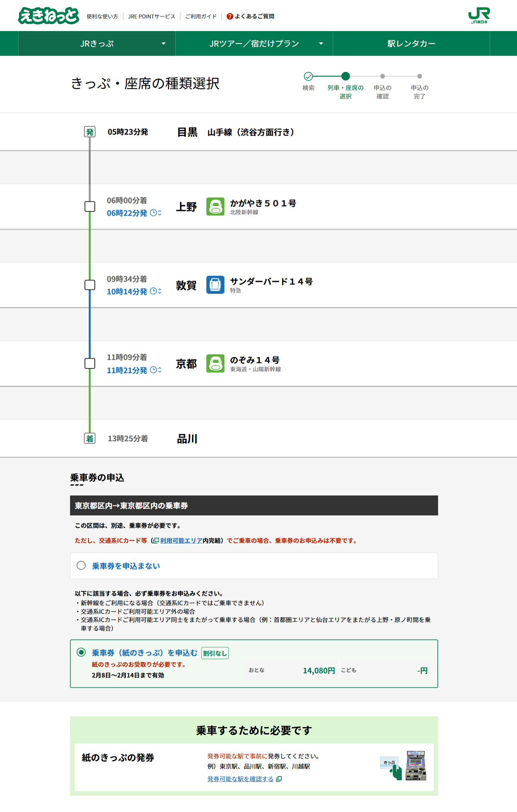Open the 利用可能エリア link
The height and width of the screenshot is (812, 517).
[x=181, y=541]
